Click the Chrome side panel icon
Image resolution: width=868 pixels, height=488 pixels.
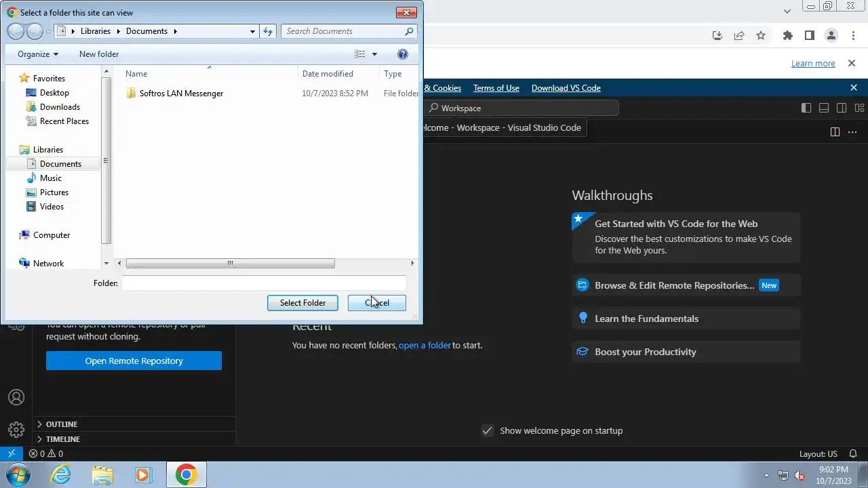click(809, 35)
